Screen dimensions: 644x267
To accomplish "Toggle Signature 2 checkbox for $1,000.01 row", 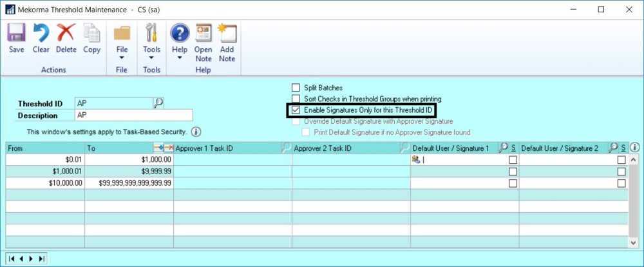I will [622, 172].
